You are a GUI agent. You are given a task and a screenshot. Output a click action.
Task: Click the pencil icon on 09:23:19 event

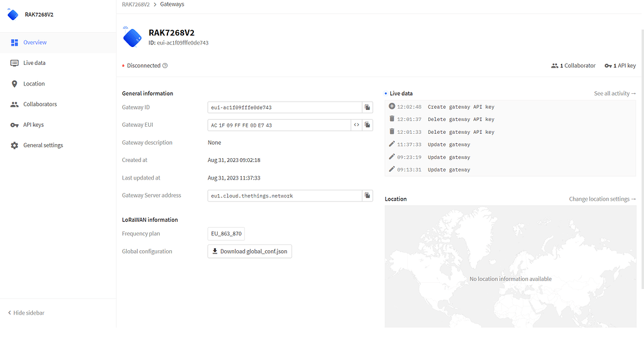(392, 157)
